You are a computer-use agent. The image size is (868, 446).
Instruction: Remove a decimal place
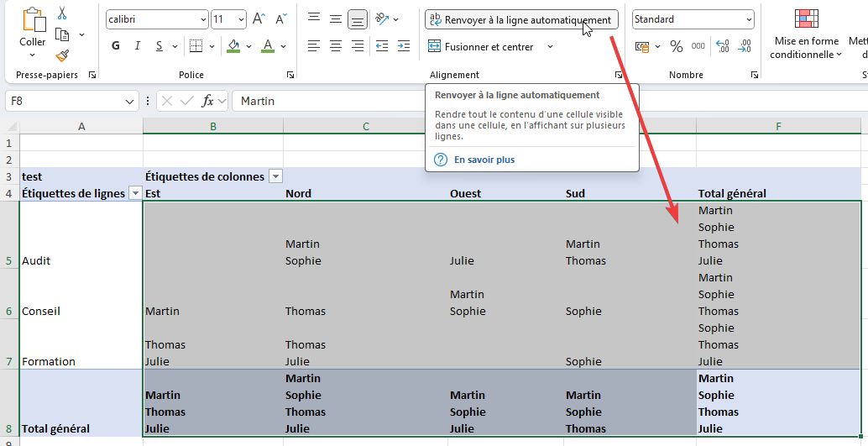745,46
